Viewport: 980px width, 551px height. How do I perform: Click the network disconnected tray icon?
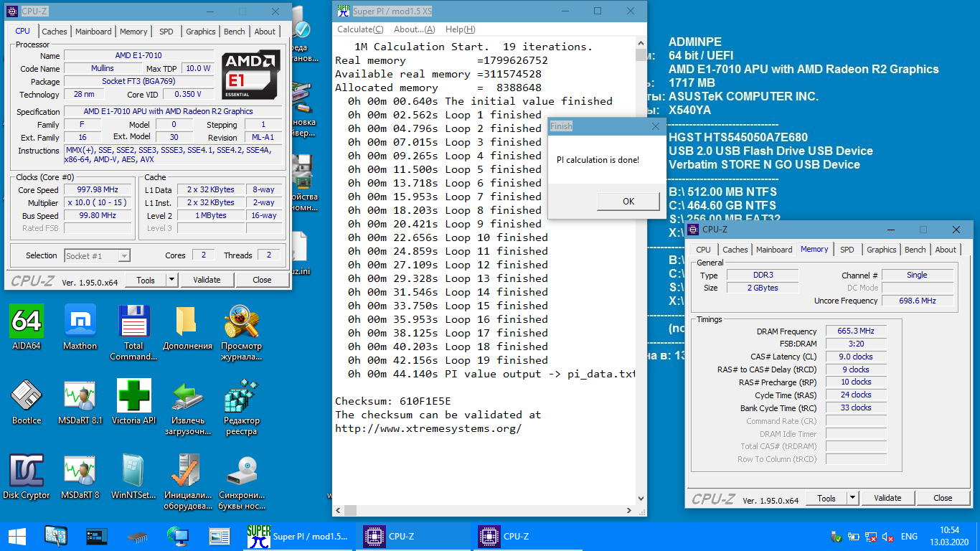point(871,537)
